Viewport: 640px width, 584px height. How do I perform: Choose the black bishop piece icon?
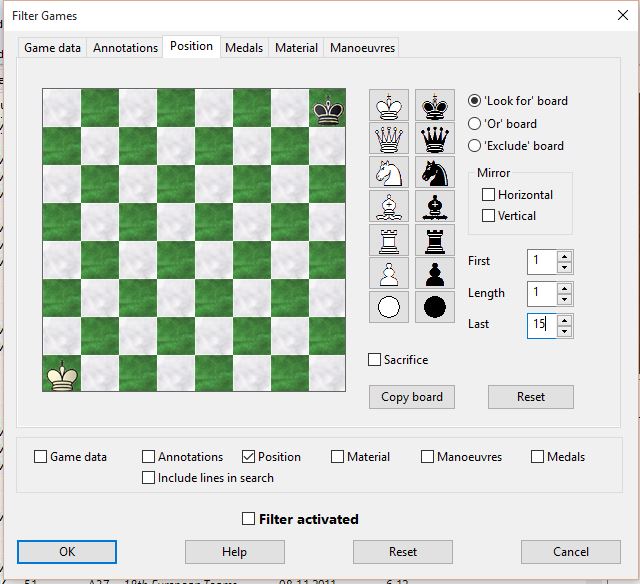click(434, 207)
